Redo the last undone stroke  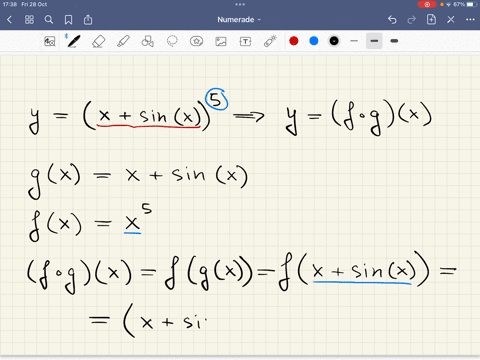pyautogui.click(x=412, y=20)
